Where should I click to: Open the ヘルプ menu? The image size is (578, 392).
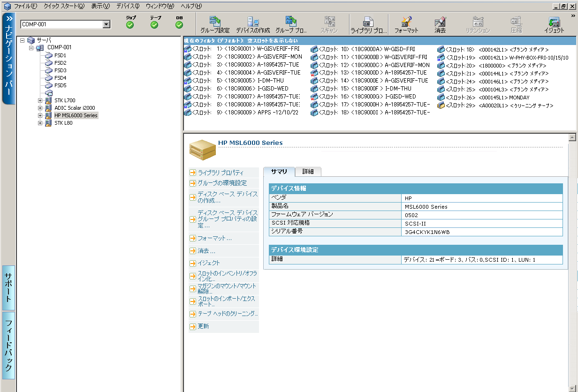point(191,6)
